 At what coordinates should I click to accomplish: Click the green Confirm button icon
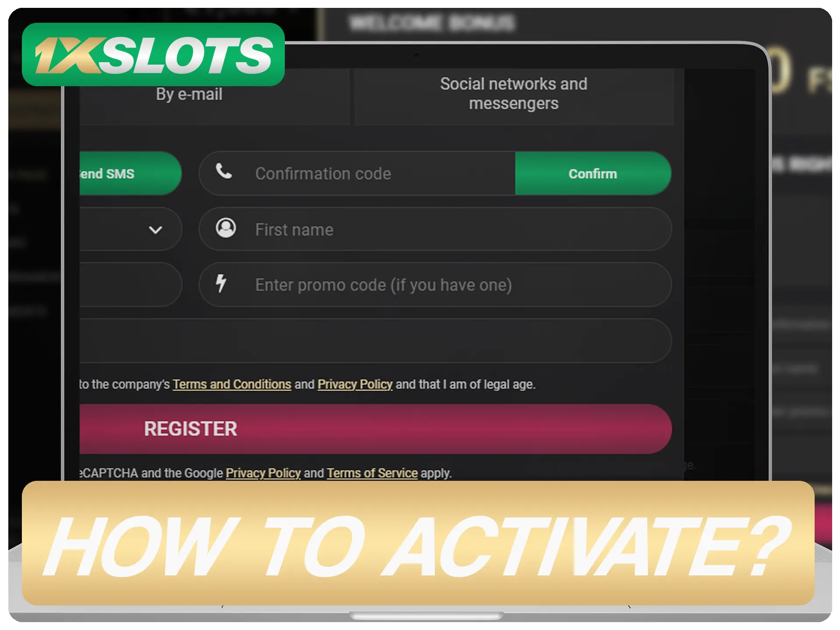coord(593,173)
